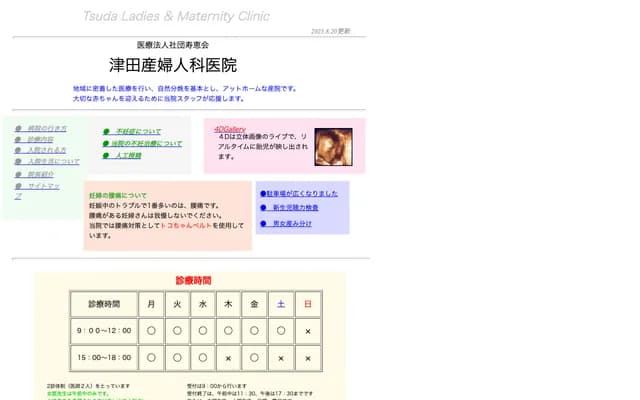Click the 15:00~18:00 row label
Image resolution: width=640 pixels, height=400 pixels.
tap(104, 358)
